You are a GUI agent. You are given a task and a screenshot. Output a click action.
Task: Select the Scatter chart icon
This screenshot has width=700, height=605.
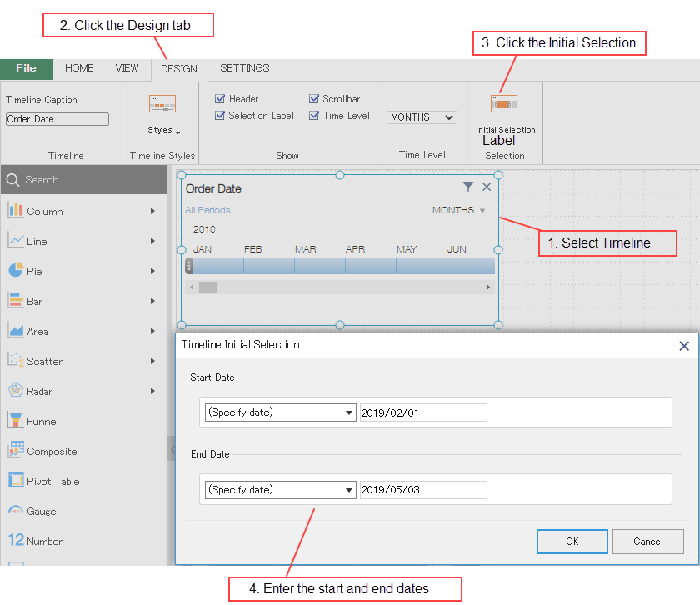[x=16, y=360]
